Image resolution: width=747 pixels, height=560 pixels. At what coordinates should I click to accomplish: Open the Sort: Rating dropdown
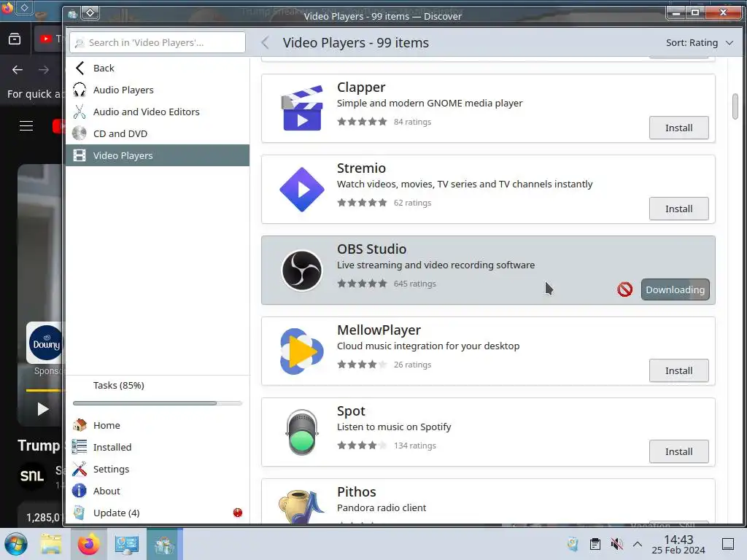[x=700, y=42]
